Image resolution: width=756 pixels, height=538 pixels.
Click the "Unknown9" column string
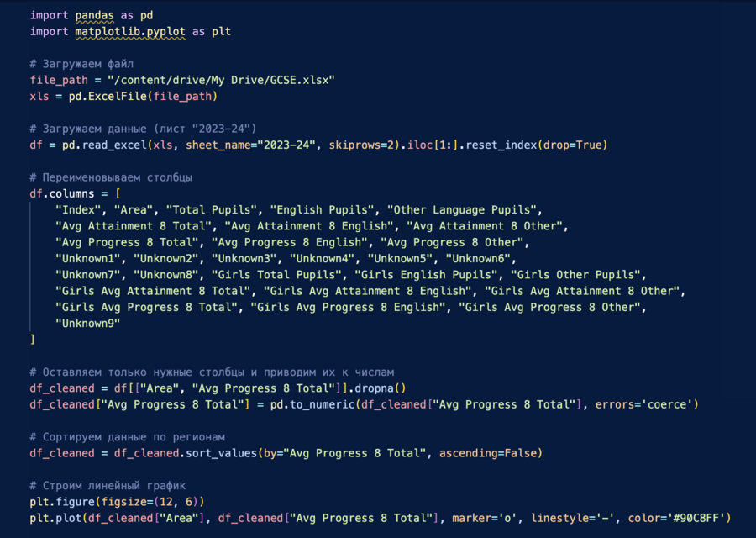(x=87, y=323)
